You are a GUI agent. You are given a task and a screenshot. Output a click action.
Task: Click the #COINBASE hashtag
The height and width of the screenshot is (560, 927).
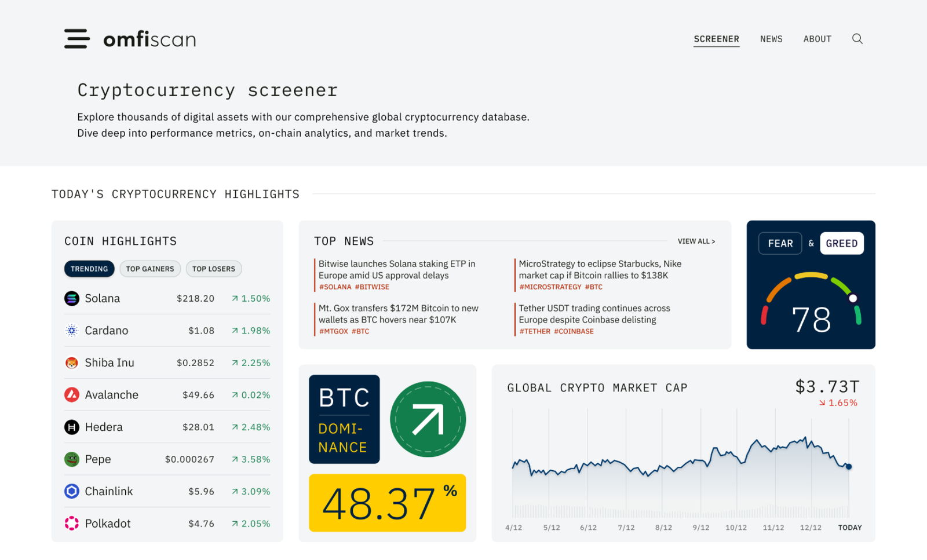click(574, 332)
